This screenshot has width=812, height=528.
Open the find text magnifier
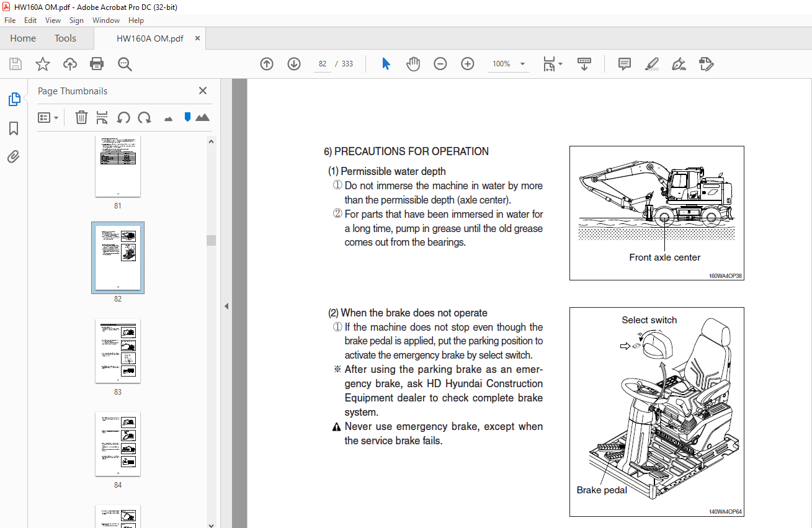125,64
